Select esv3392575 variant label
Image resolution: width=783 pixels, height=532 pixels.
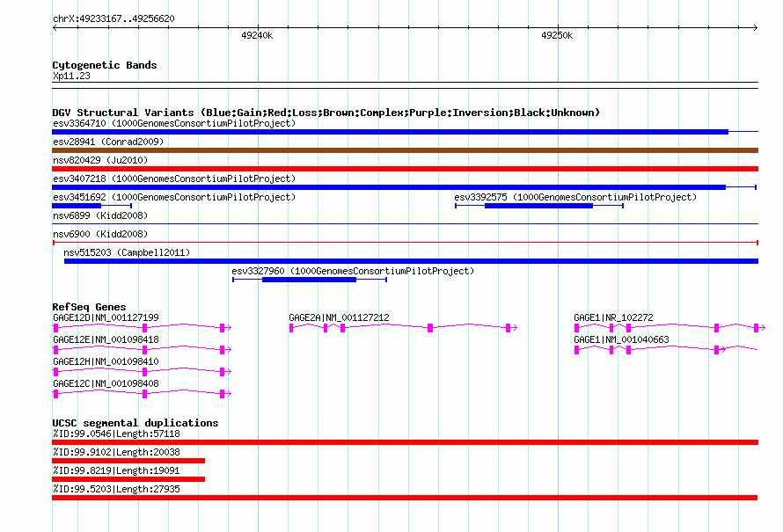(575, 197)
